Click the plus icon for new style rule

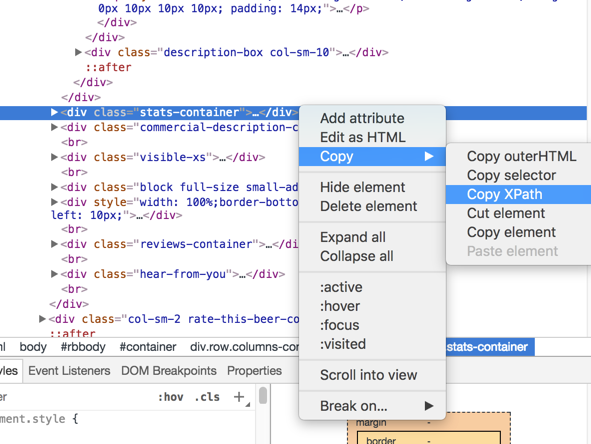[239, 397]
